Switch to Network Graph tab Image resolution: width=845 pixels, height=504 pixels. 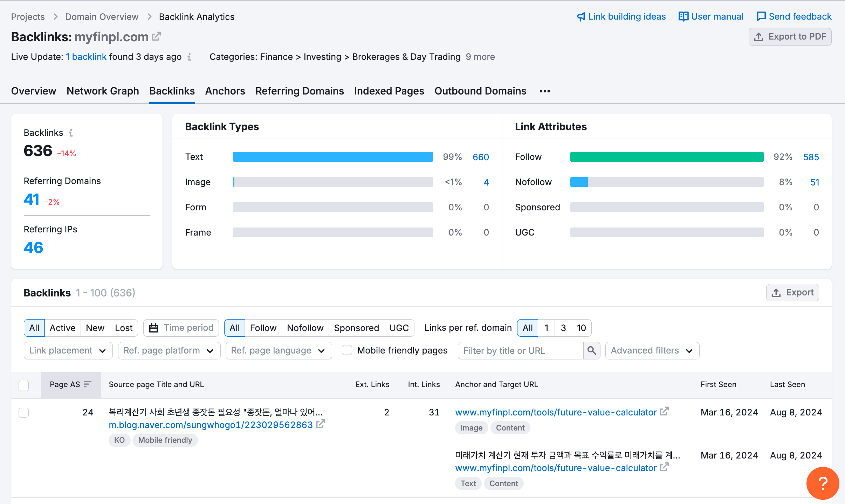103,91
